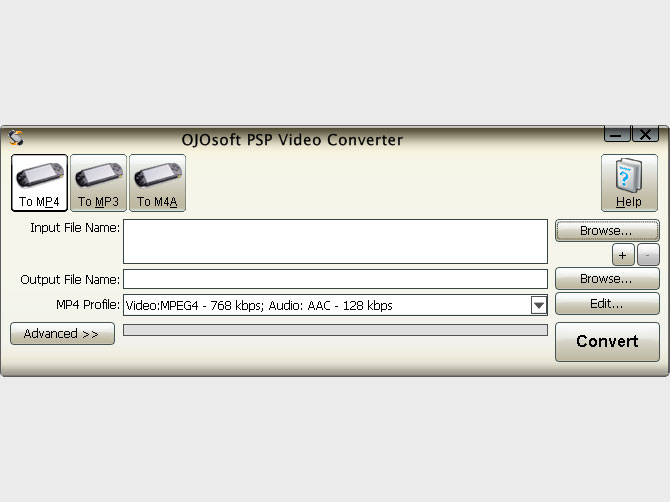Expand the MP4 Profile dropdown arrow
The height and width of the screenshot is (502, 670).
(538, 305)
